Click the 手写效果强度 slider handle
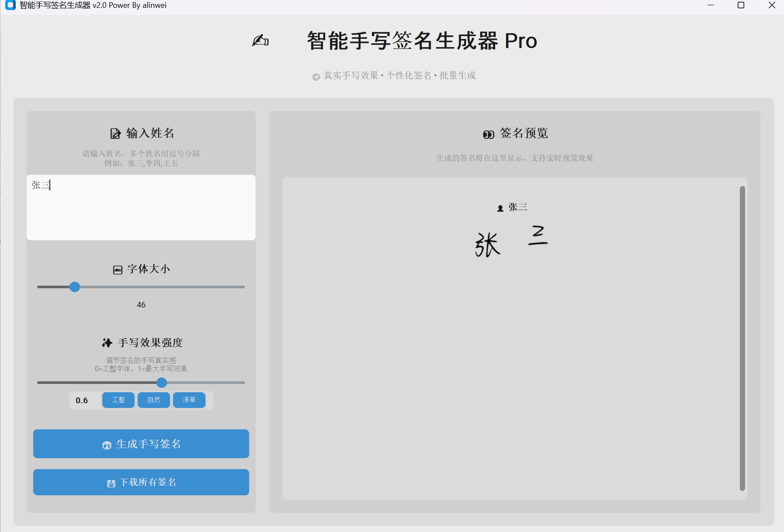 click(x=162, y=383)
